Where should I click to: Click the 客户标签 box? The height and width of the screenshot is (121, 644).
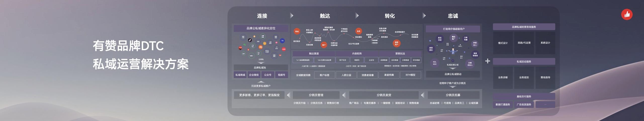pos(325,75)
